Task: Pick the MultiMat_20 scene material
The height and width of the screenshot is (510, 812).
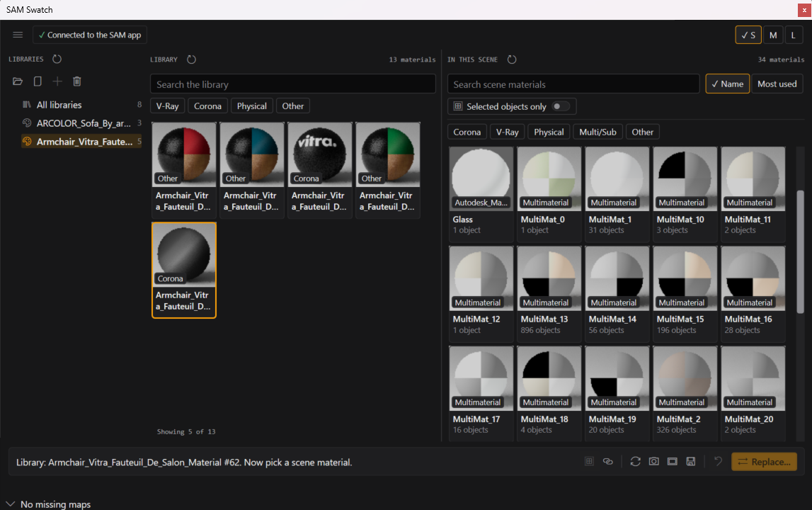Action: tap(753, 393)
